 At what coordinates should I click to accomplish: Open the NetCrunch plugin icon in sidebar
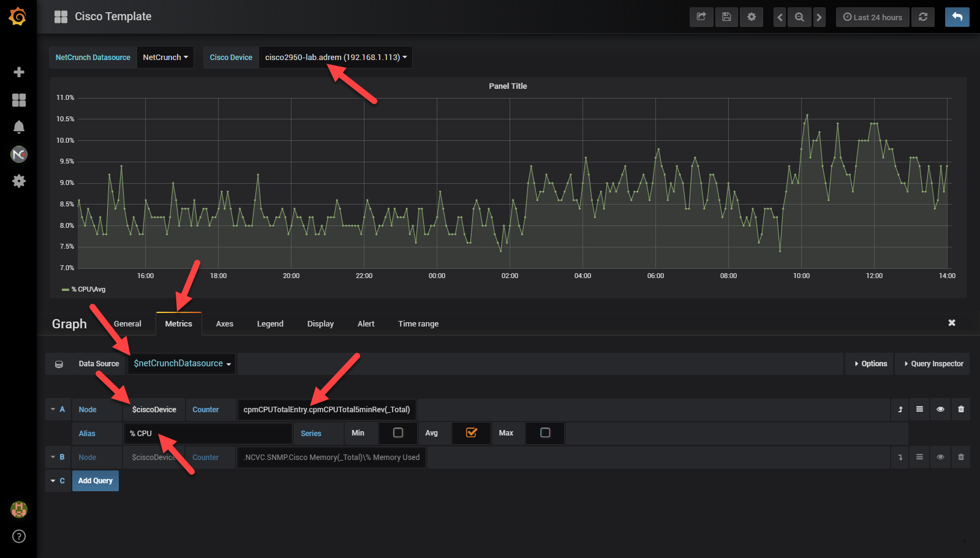(19, 154)
